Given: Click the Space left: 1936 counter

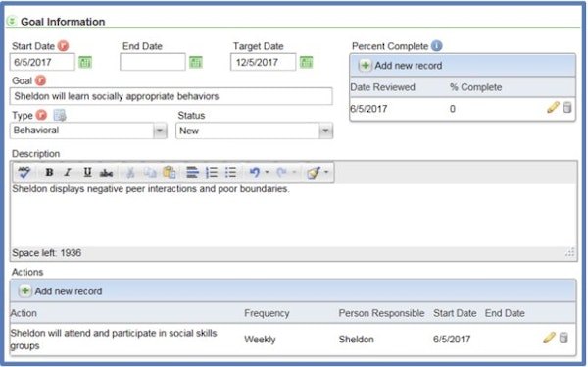Looking at the screenshot, I should pyautogui.click(x=46, y=253).
